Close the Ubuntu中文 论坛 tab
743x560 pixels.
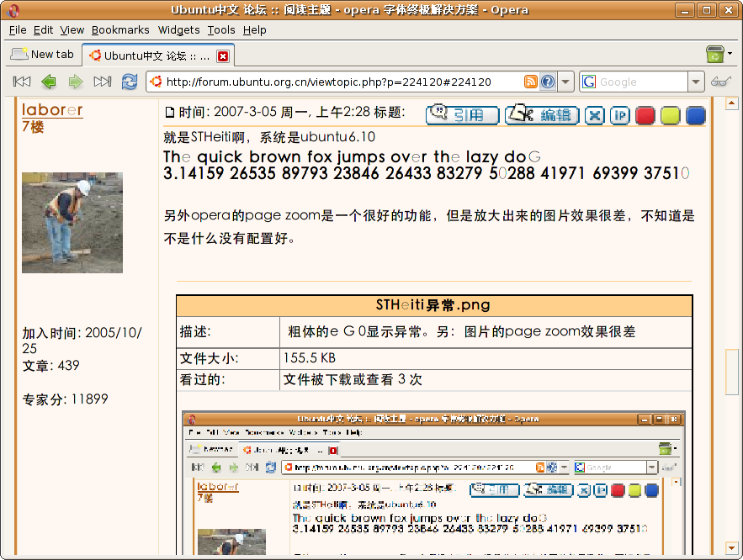(x=223, y=56)
